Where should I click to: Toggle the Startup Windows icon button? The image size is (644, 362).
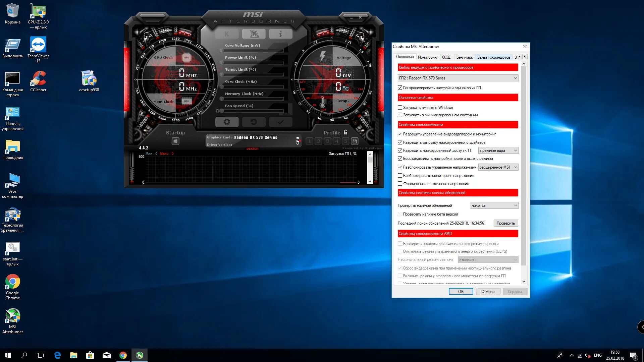coord(175,141)
